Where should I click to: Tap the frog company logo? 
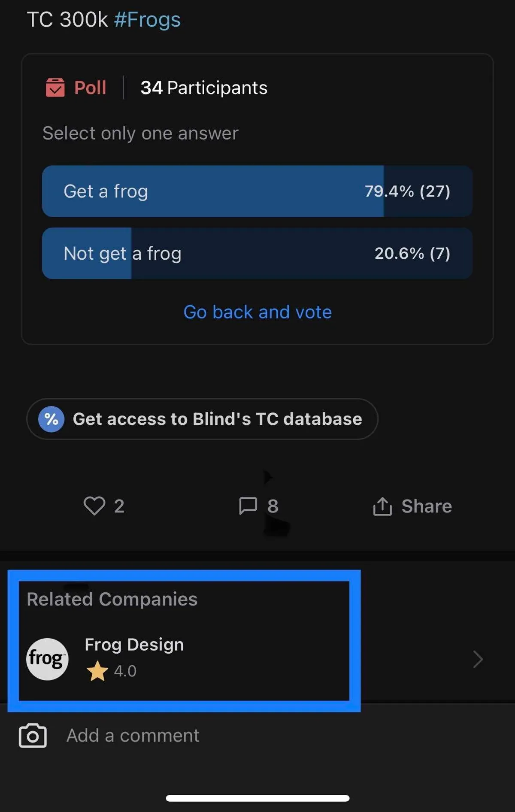tap(47, 659)
